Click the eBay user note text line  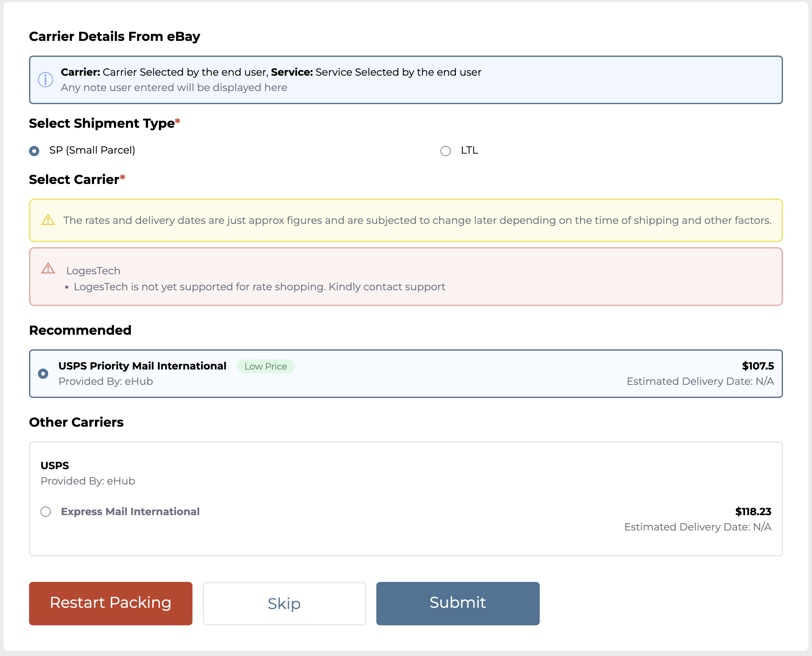click(174, 87)
